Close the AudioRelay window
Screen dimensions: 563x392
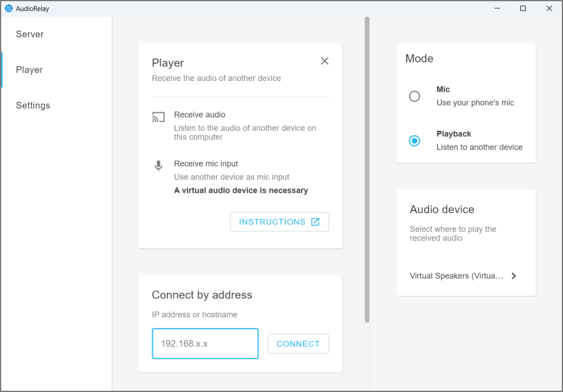[549, 9]
